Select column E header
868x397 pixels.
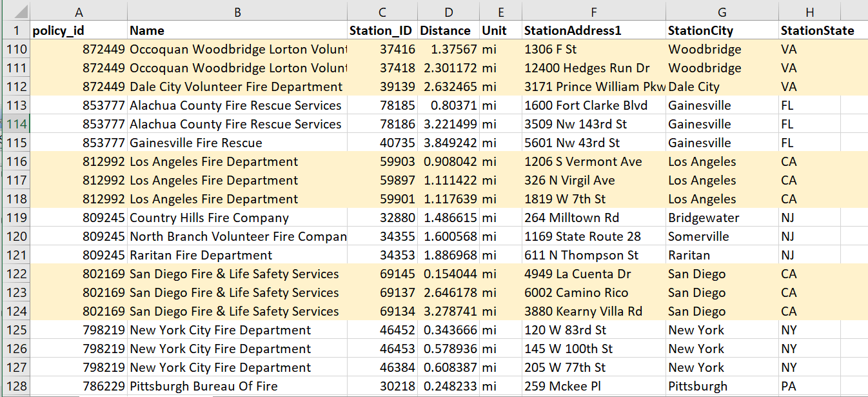point(500,12)
